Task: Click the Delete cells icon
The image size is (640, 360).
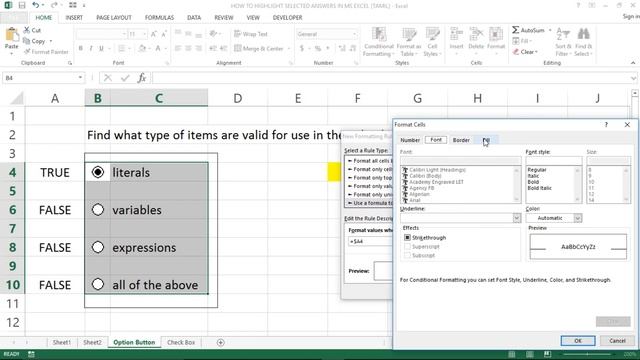Action: click(x=476, y=34)
